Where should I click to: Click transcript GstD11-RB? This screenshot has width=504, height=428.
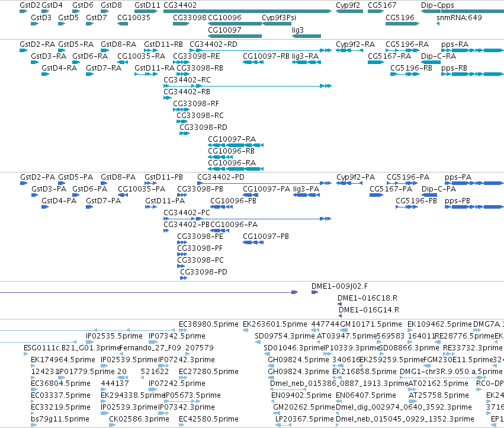point(163,44)
